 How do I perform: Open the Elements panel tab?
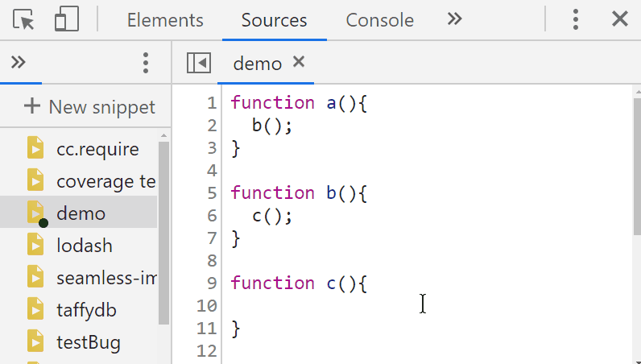(x=165, y=20)
